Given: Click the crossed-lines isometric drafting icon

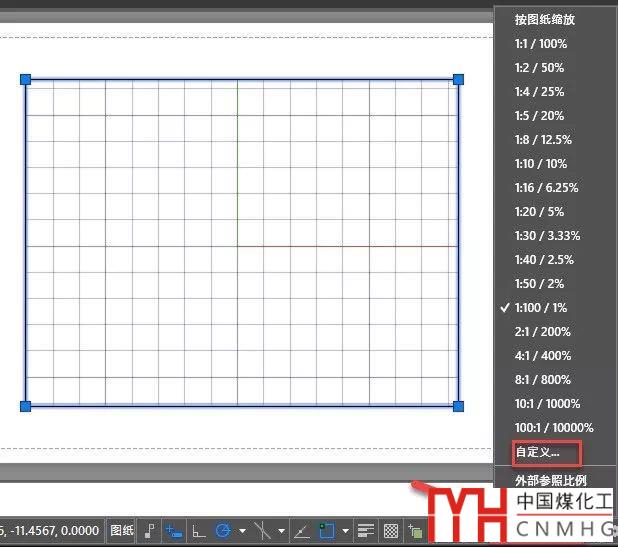Looking at the screenshot, I should pos(263,530).
